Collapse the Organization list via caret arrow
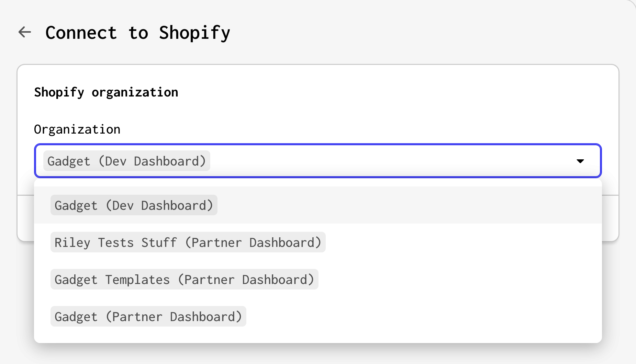636x364 pixels. (580, 161)
